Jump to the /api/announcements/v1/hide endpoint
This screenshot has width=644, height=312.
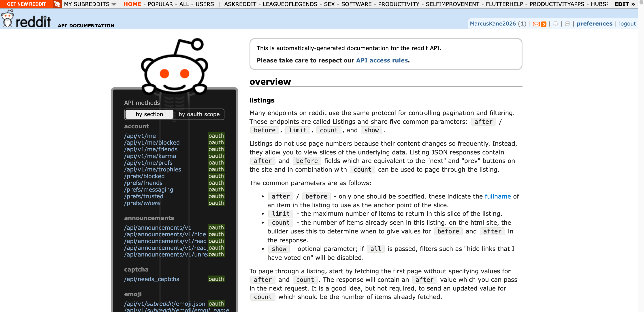(x=165, y=235)
